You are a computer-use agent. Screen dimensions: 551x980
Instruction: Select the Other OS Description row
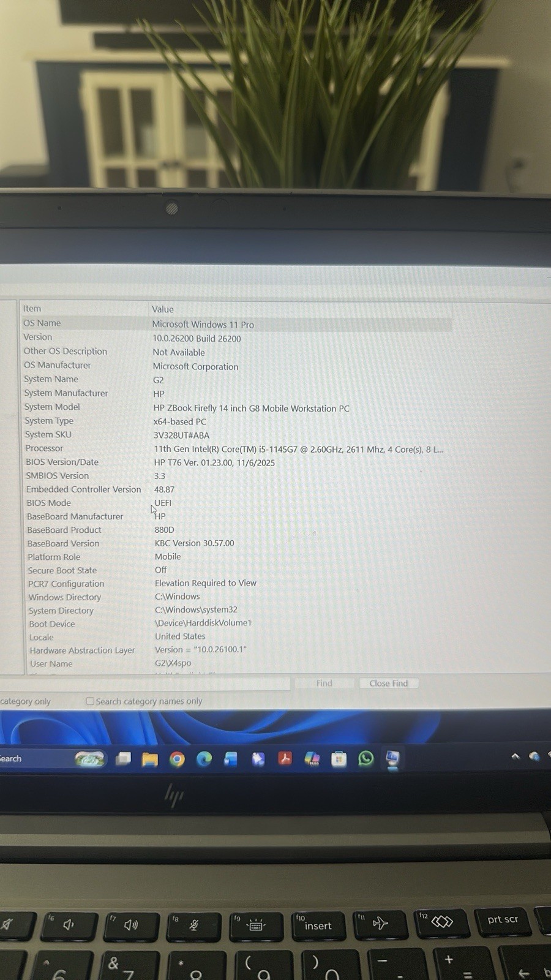tap(236, 352)
